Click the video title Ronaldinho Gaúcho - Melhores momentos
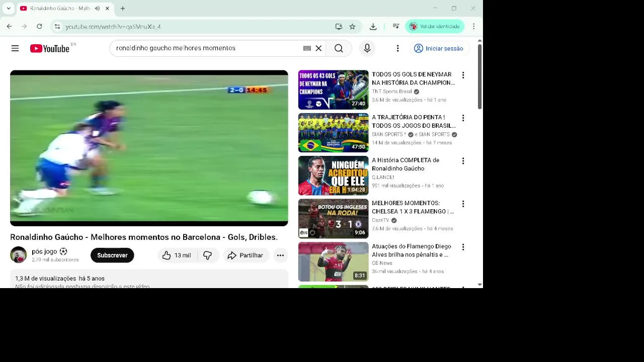The image size is (644, 362). tap(144, 237)
